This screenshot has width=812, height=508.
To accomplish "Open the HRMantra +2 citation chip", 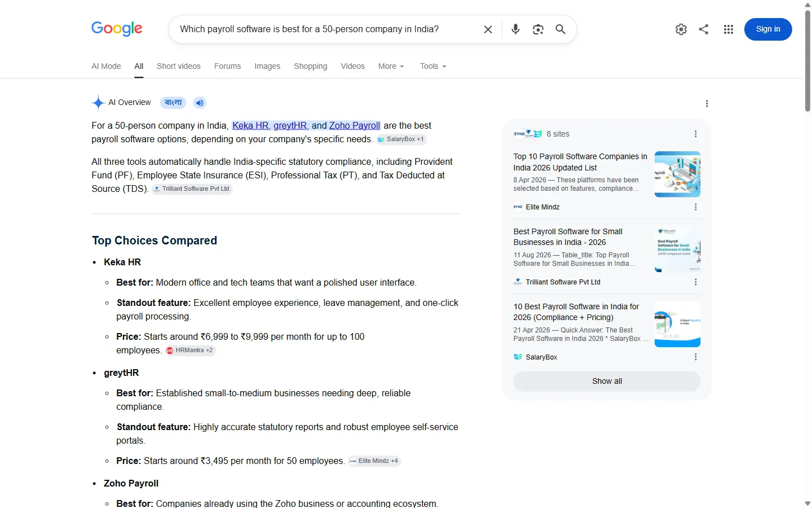I will coord(190,351).
